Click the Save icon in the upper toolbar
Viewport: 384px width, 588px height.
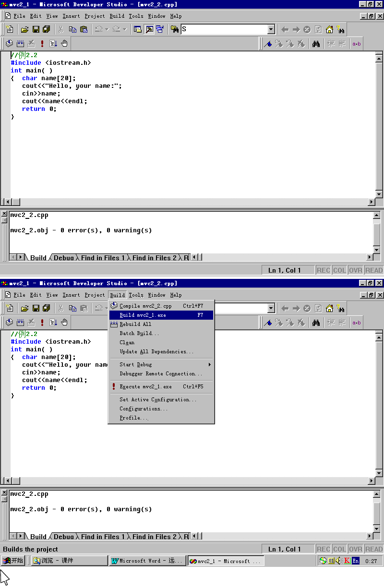[x=36, y=29]
